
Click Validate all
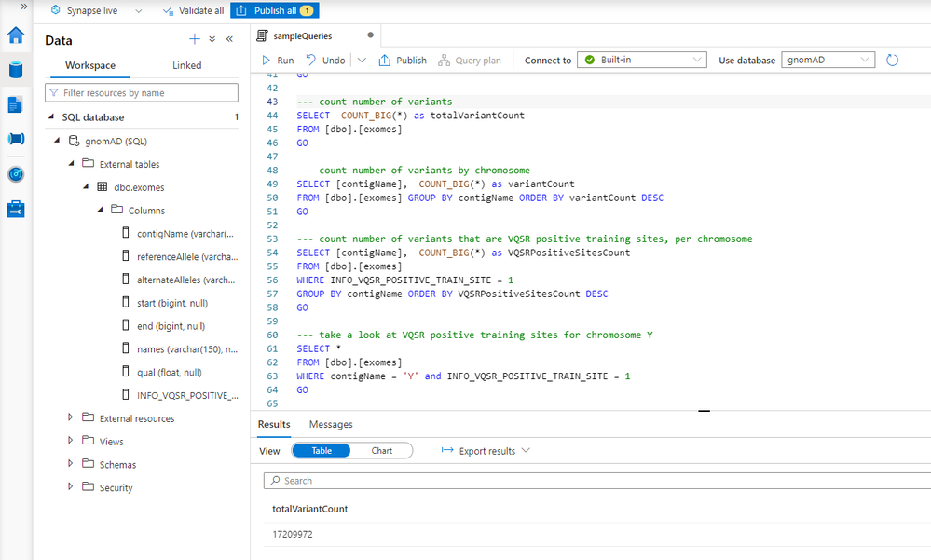pyautogui.click(x=193, y=10)
